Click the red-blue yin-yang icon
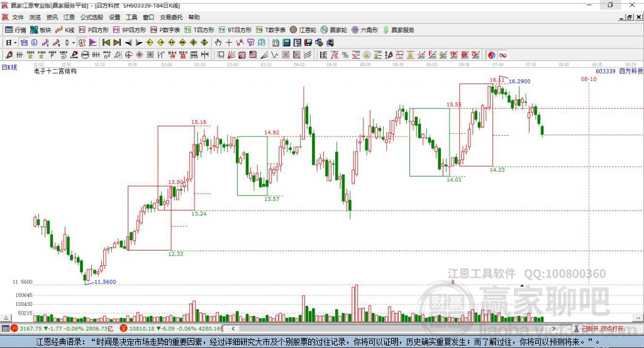 (492, 55)
